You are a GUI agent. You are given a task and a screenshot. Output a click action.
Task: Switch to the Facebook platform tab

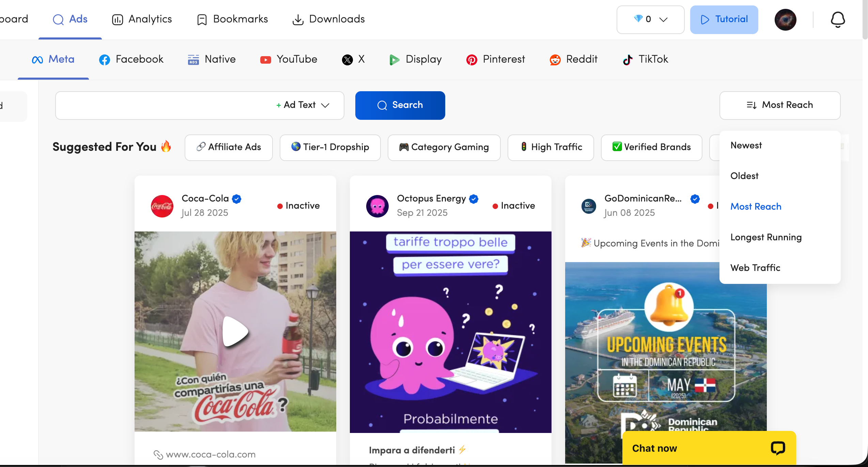tap(131, 59)
